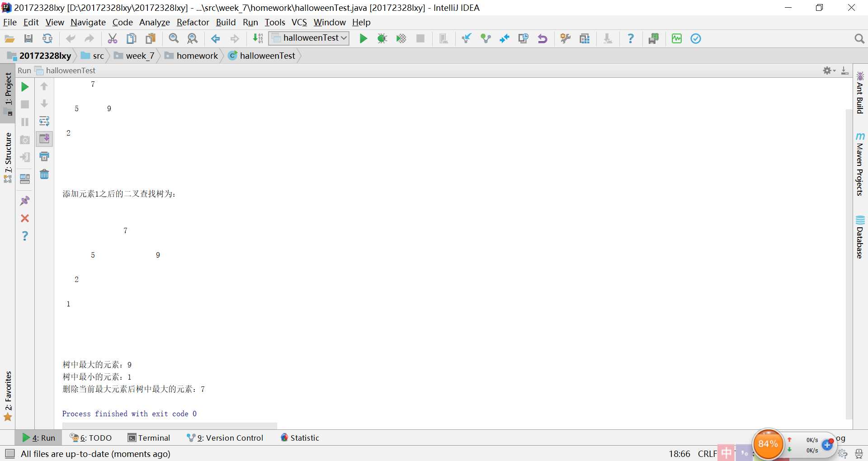The height and width of the screenshot is (461, 868).
Task: Expand 20172328lxy breadcrumb in navigation bar
Action: tap(39, 56)
